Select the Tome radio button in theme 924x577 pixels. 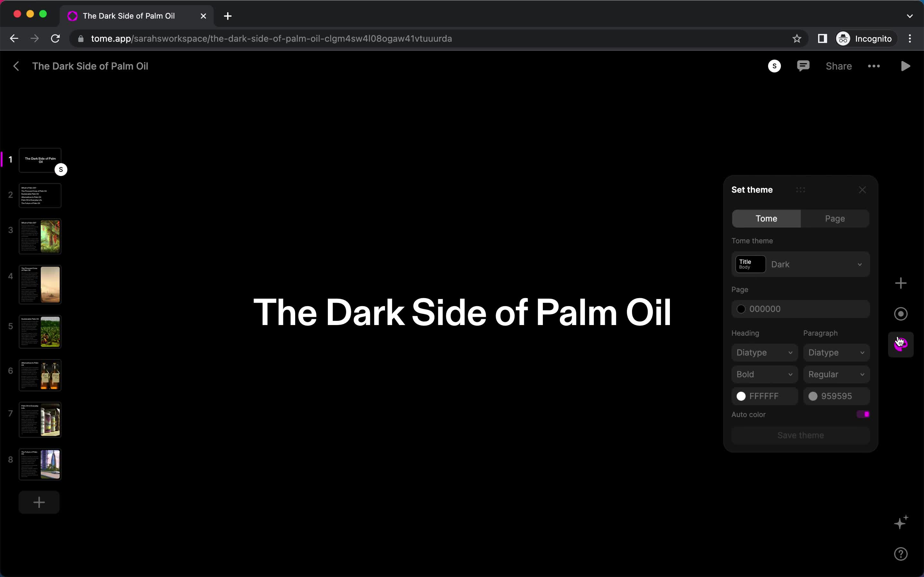[x=766, y=218]
